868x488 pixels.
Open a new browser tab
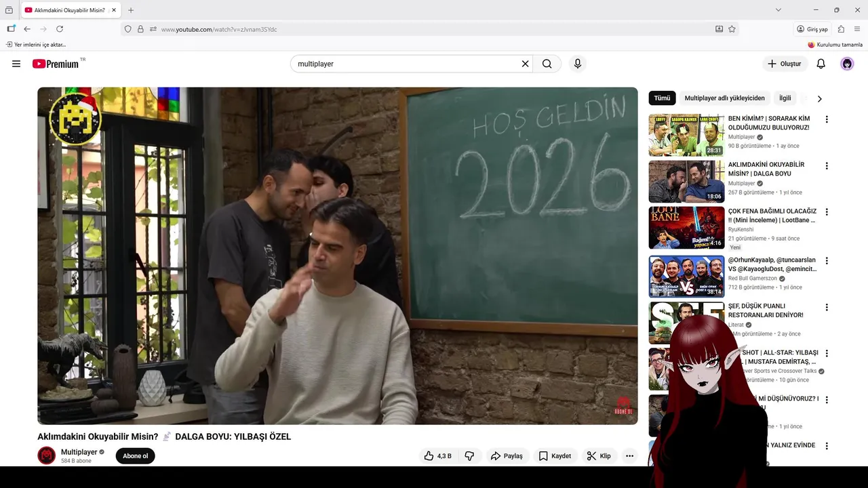[131, 10]
